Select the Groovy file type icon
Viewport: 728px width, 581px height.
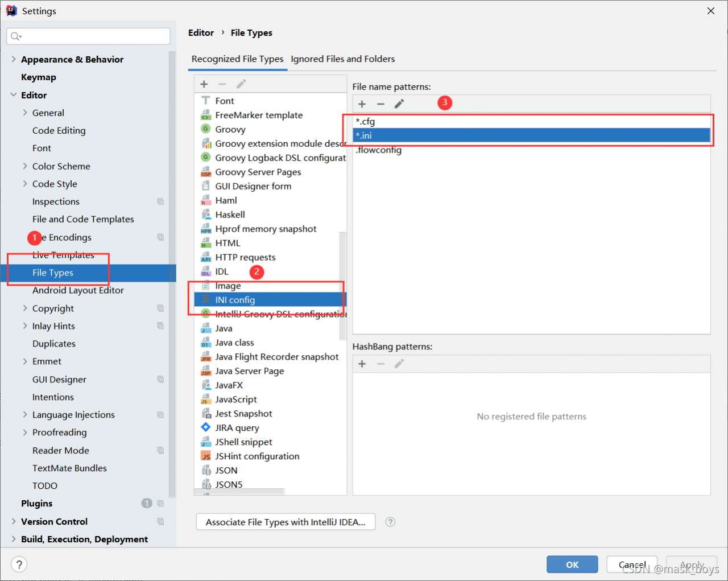pyautogui.click(x=206, y=129)
